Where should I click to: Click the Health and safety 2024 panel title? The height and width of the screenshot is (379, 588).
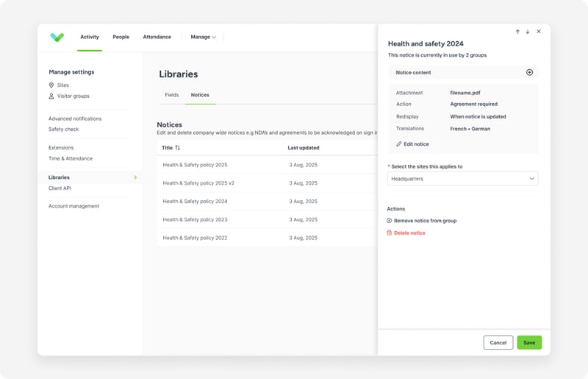click(426, 44)
